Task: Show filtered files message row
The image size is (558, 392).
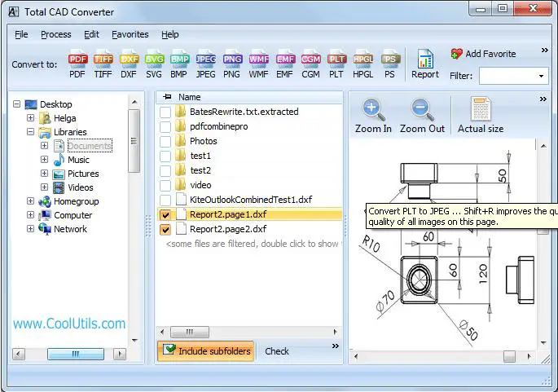Action: [251, 244]
